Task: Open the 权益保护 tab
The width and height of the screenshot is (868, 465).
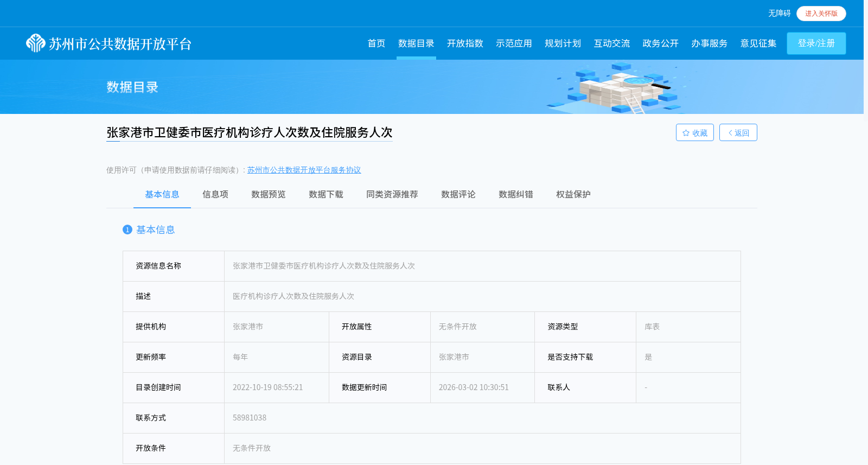Action: click(573, 194)
